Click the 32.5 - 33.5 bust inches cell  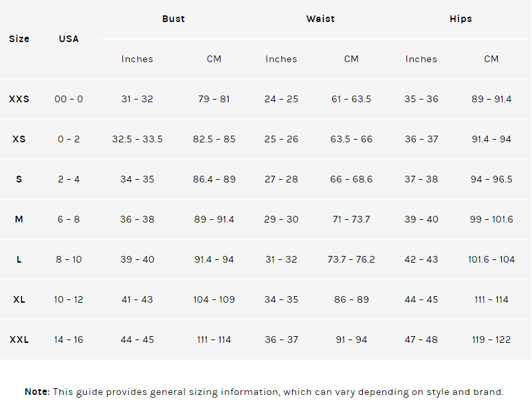click(x=137, y=139)
